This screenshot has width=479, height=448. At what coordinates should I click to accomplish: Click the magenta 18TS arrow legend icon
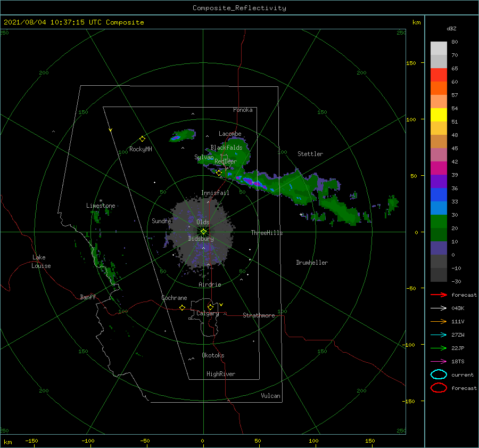[439, 362]
